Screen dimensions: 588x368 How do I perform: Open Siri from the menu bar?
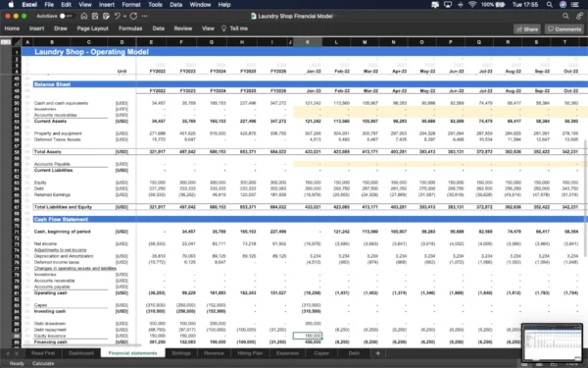click(563, 5)
